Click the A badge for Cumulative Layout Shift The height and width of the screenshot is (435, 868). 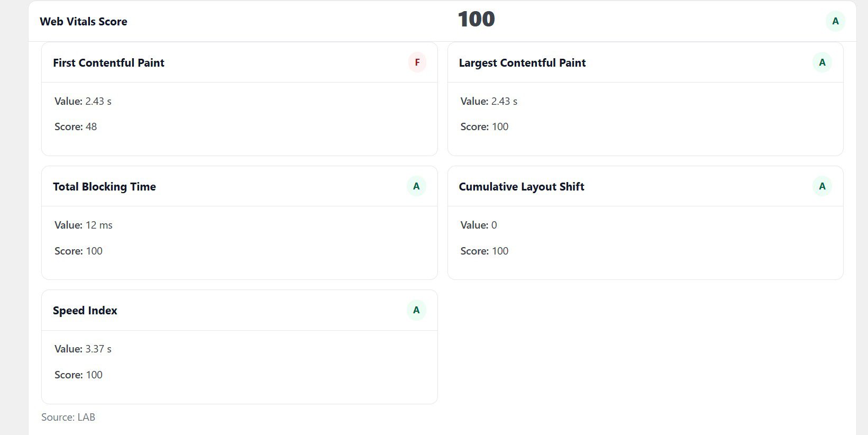point(822,186)
